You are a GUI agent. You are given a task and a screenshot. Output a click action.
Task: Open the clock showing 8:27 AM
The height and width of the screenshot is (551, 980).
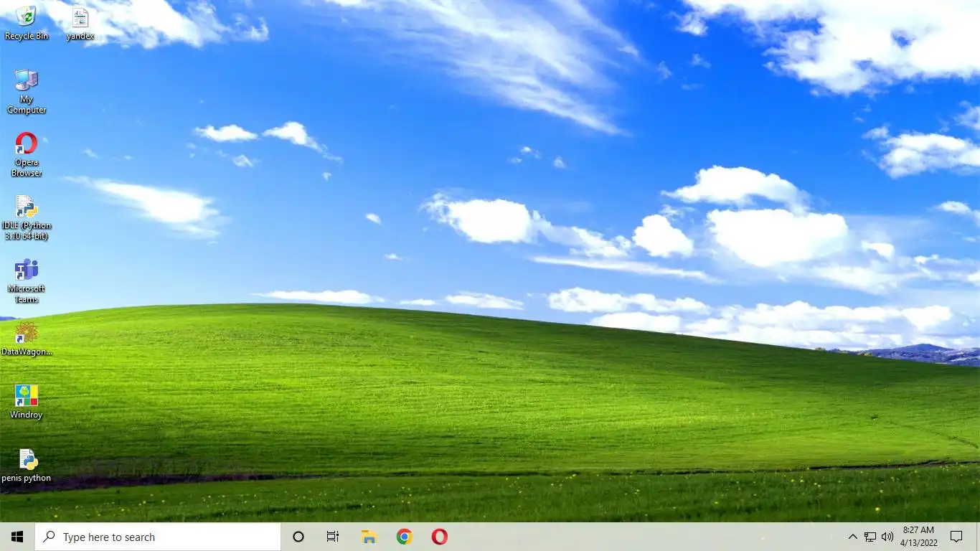click(x=919, y=537)
